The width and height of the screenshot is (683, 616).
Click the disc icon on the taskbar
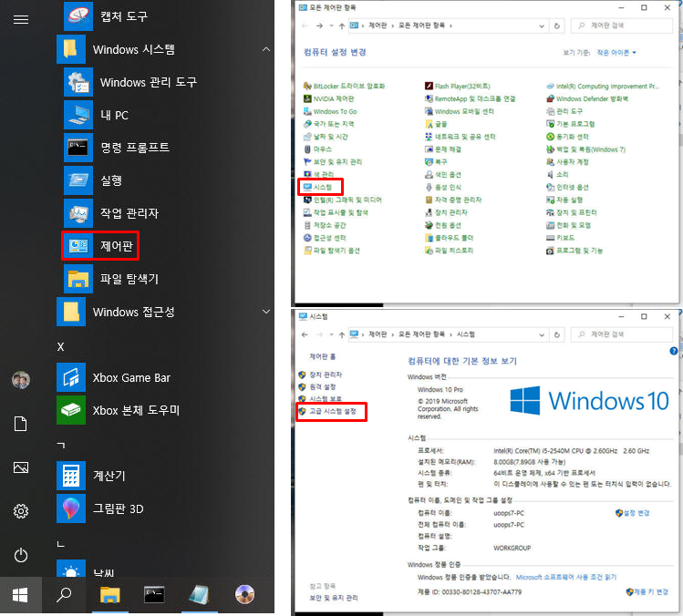(x=244, y=595)
